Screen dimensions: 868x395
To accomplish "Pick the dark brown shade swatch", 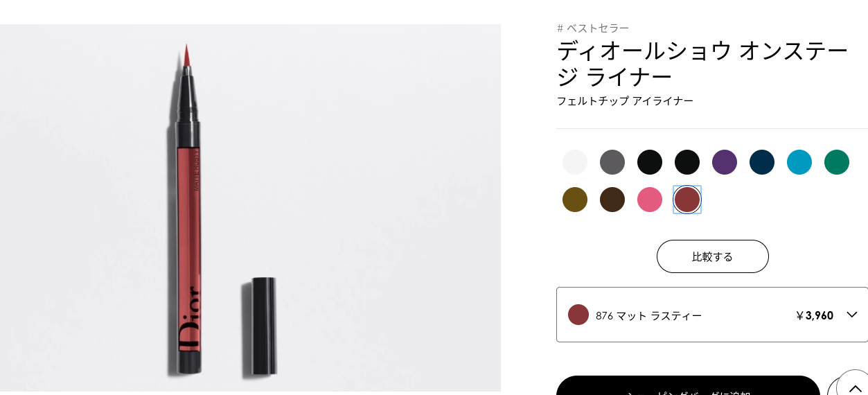I will [x=612, y=200].
